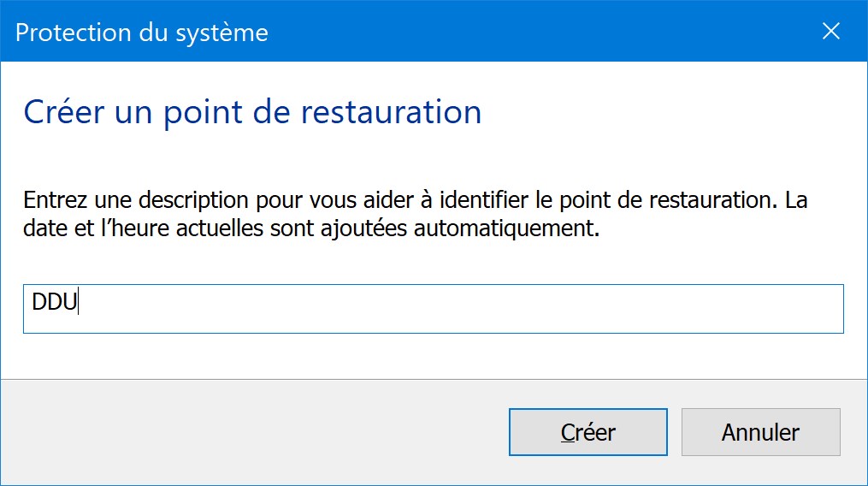Focus the restore point description field
Viewport: 868px width, 486px height.
click(x=434, y=309)
